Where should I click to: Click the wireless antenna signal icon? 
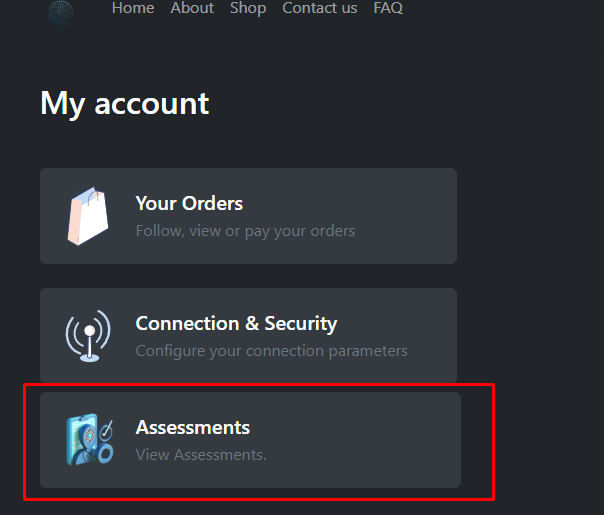[x=88, y=336]
